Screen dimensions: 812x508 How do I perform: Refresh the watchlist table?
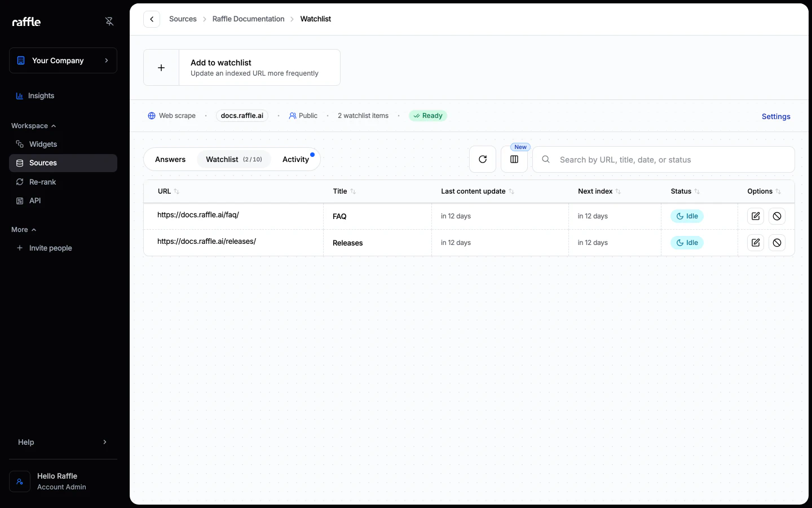tap(483, 159)
